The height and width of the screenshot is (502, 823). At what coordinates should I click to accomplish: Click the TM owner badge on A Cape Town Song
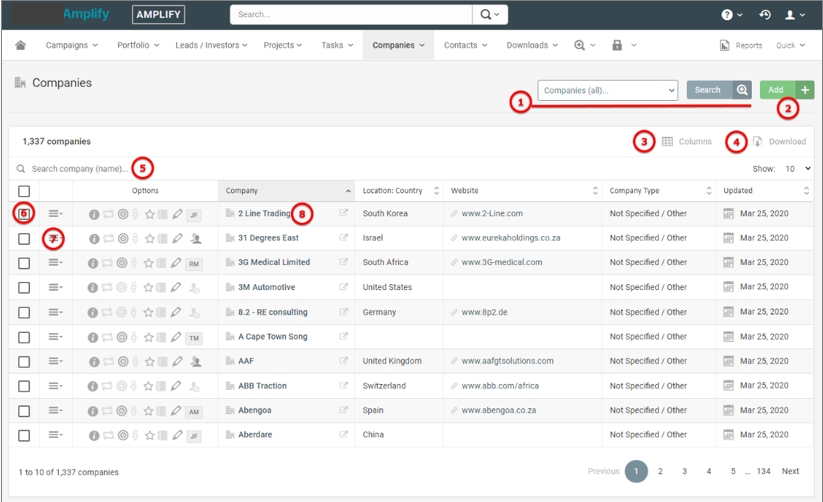pos(194,338)
